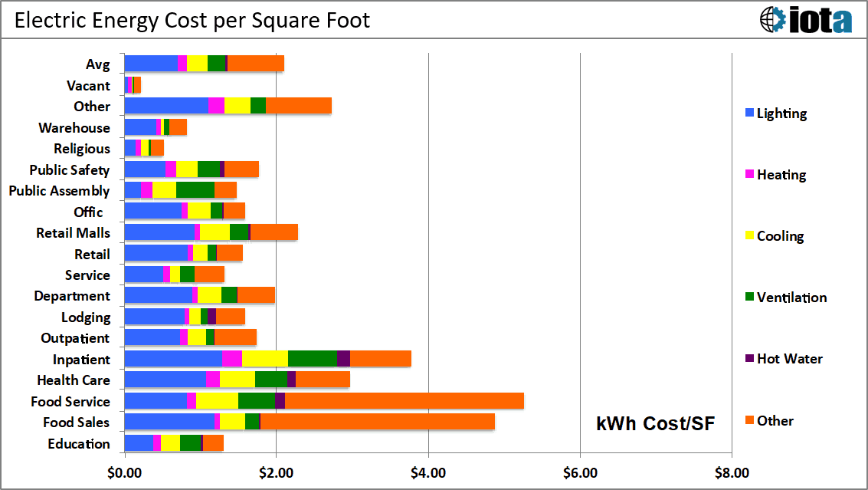The width and height of the screenshot is (868, 490).
Task: Click the Inpatient blue Lighting segment
Action: click(x=173, y=359)
